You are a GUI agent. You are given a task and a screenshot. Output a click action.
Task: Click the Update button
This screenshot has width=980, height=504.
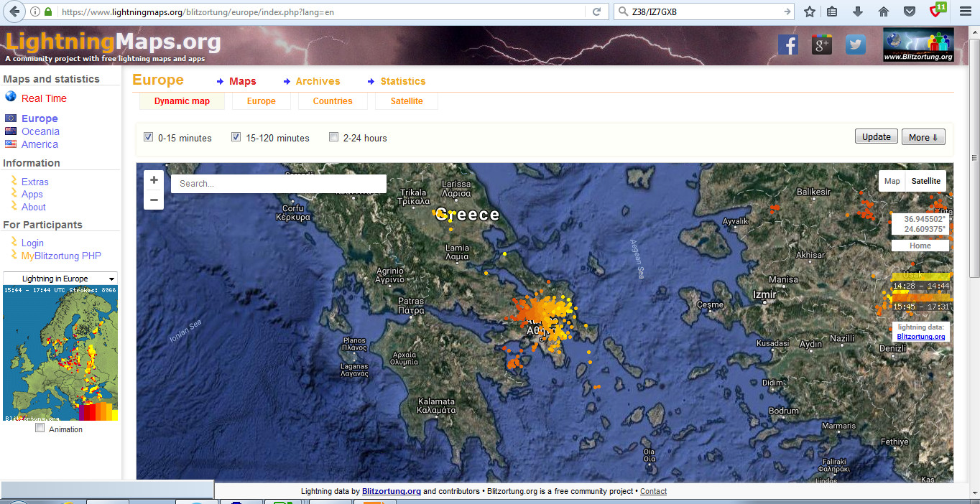point(877,137)
